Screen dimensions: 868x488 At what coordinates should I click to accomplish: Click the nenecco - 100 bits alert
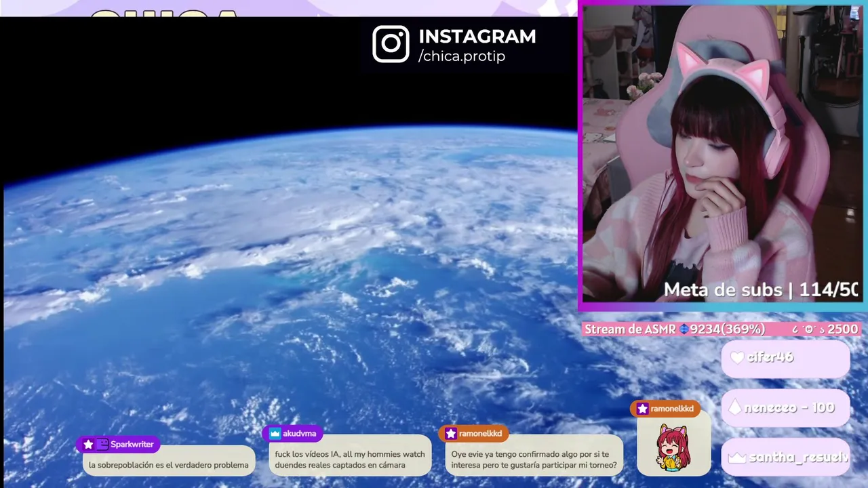[x=785, y=408]
